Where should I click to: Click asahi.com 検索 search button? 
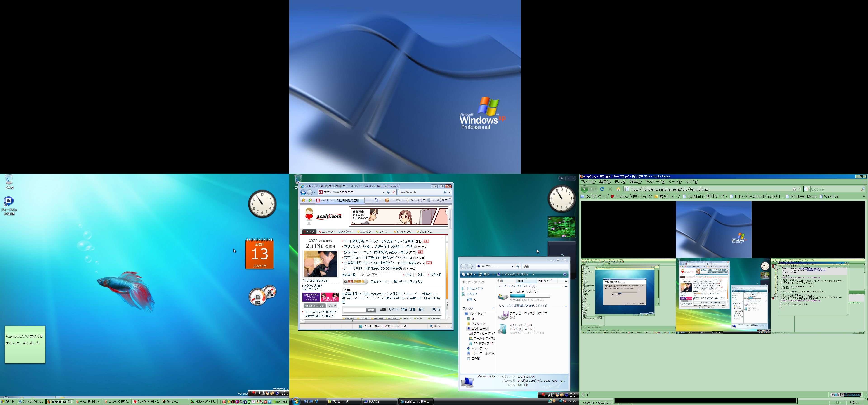(371, 310)
